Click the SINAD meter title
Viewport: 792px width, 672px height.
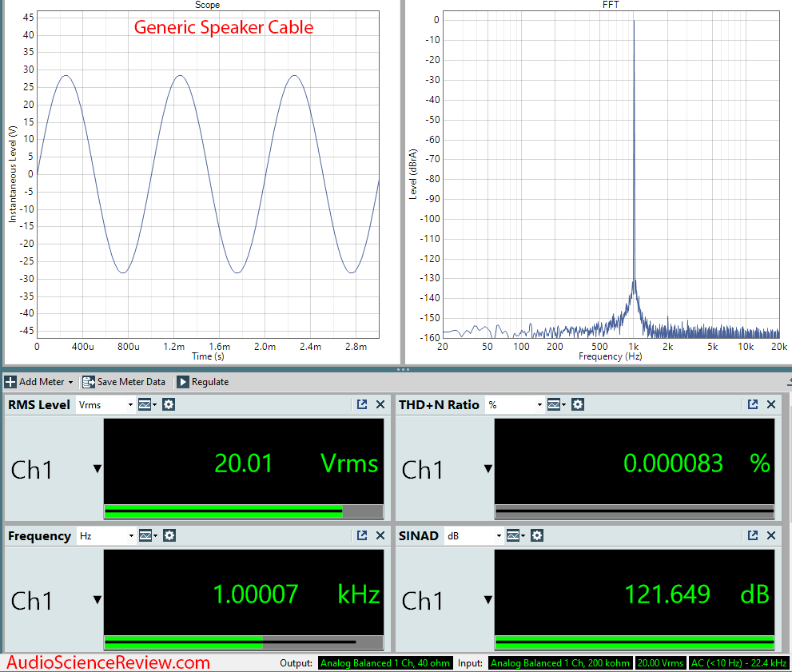coord(418,535)
